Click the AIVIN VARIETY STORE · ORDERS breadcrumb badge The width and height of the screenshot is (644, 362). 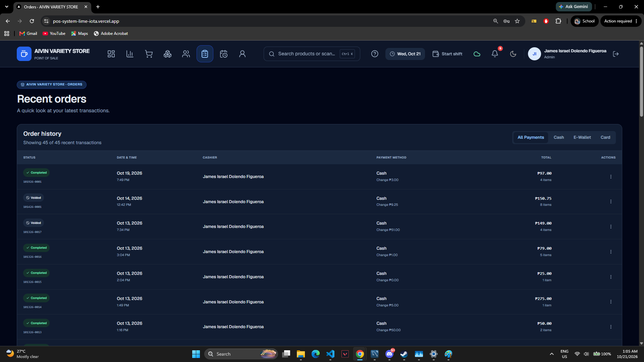click(x=52, y=84)
